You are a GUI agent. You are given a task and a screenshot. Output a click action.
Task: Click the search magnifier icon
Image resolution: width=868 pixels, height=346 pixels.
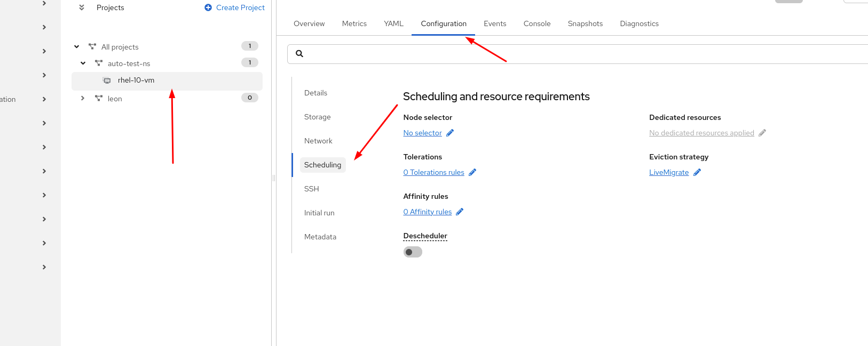pyautogui.click(x=299, y=54)
